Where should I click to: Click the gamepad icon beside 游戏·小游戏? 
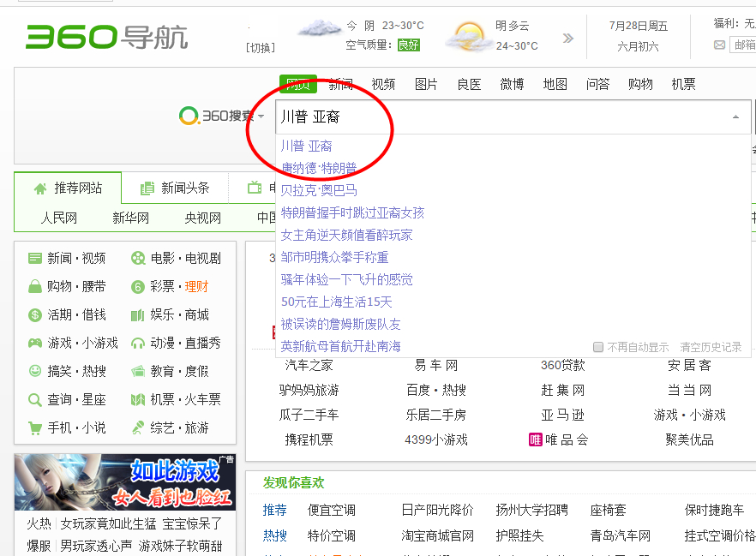click(34, 343)
